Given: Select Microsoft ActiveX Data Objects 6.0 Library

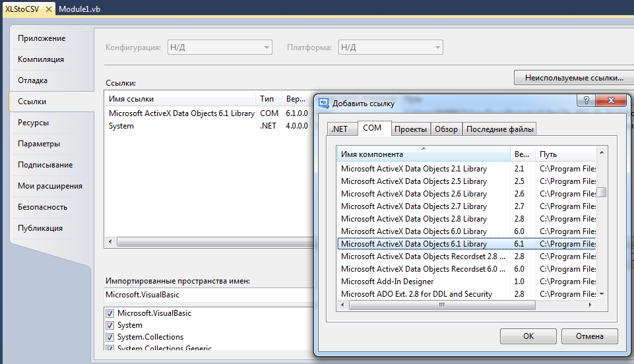Looking at the screenshot, I should 466,231.
